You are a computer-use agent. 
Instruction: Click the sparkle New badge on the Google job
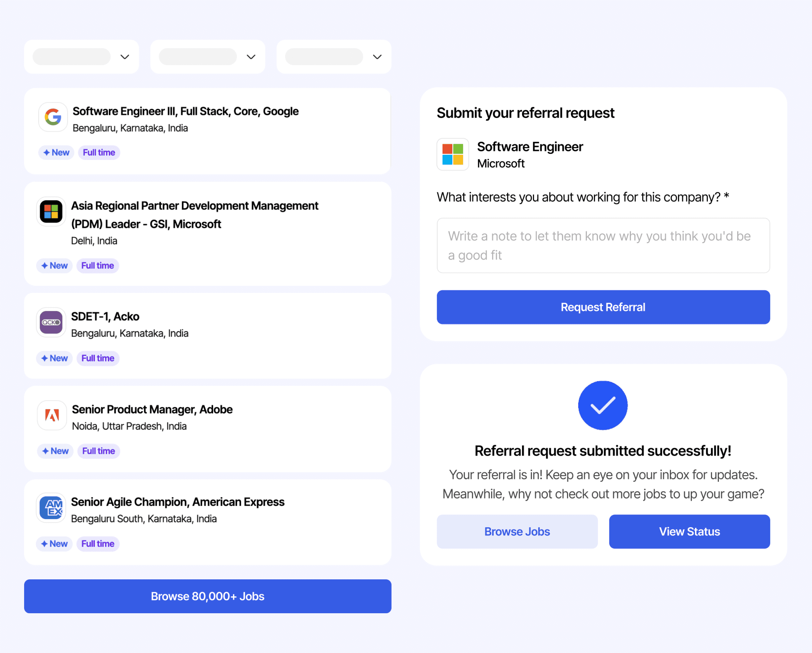56,152
